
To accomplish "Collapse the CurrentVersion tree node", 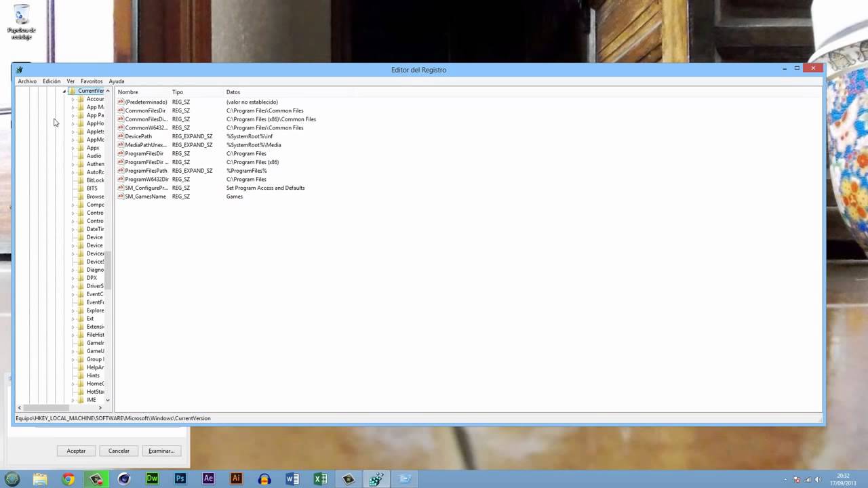I will pyautogui.click(x=64, y=91).
